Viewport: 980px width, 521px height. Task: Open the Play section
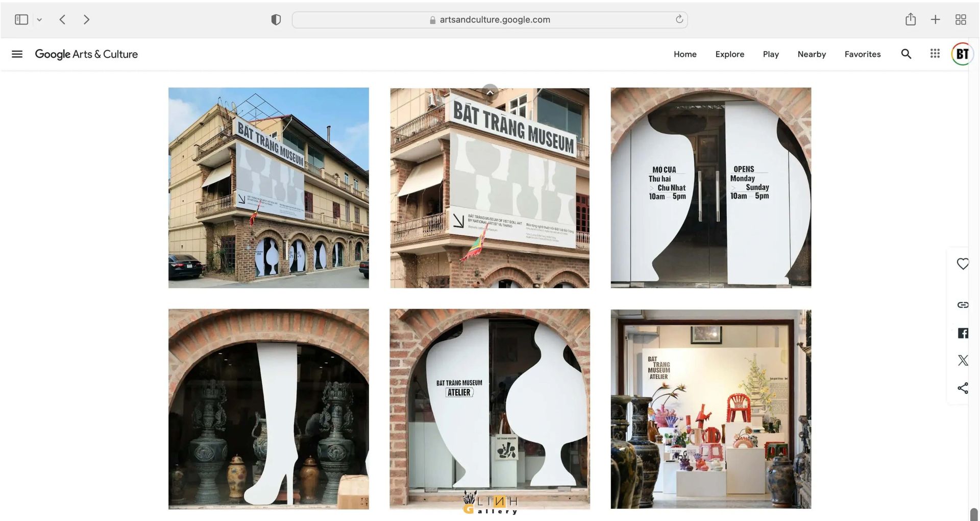(771, 54)
